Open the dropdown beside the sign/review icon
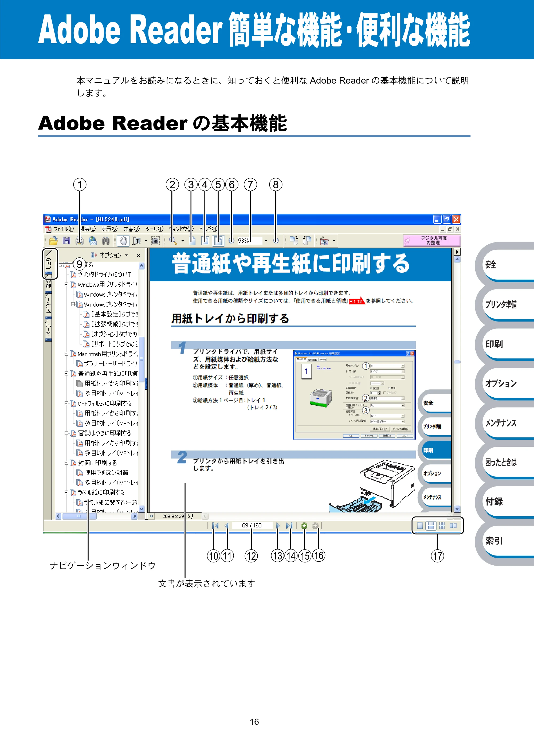The height and width of the screenshot is (756, 534). (x=334, y=241)
